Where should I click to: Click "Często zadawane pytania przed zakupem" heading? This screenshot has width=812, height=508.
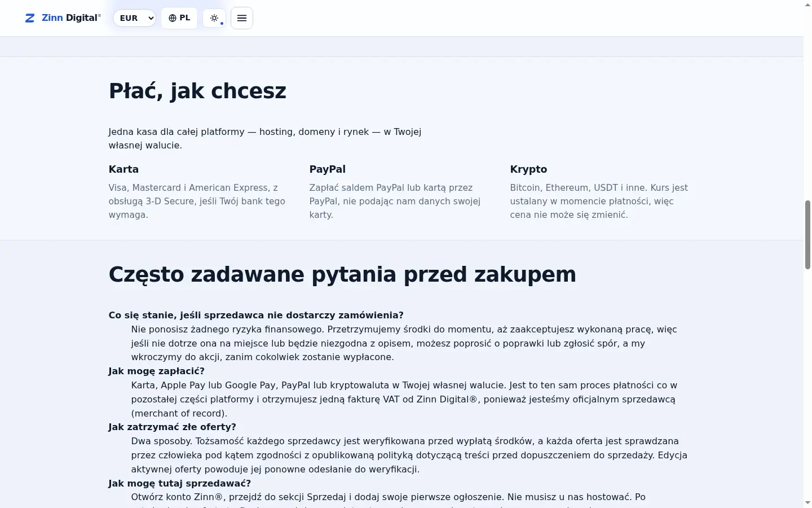pyautogui.click(x=342, y=274)
